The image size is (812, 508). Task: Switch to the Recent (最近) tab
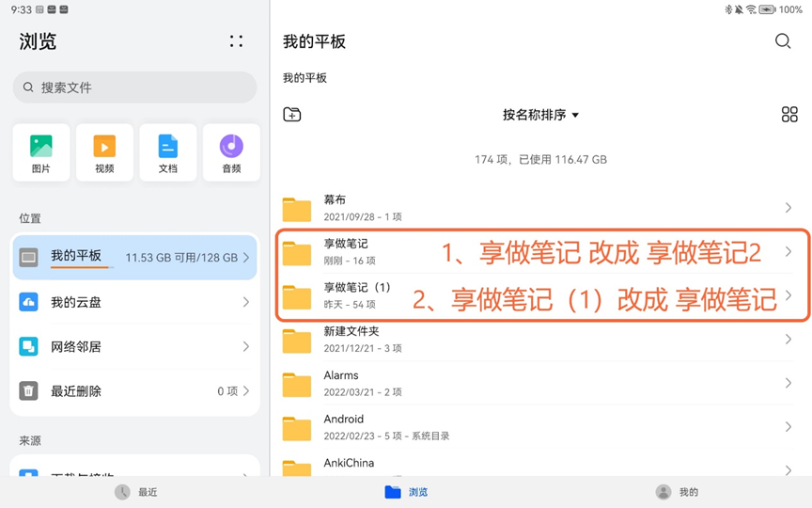point(135,492)
